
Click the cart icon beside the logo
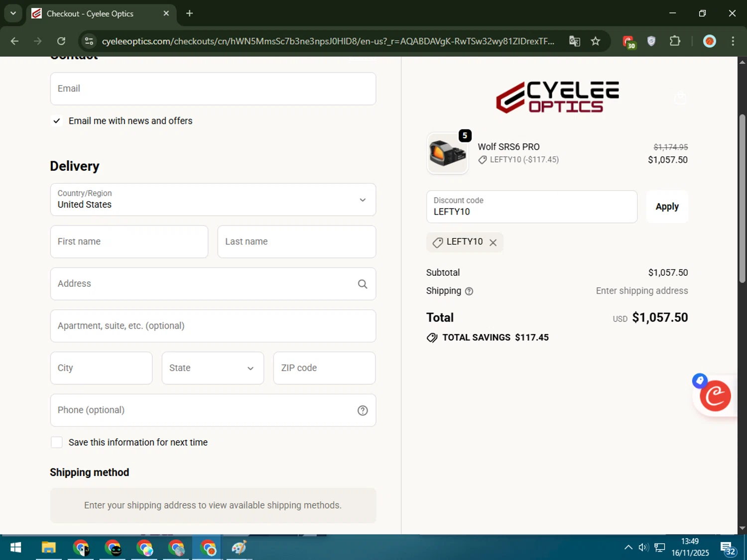680,98
